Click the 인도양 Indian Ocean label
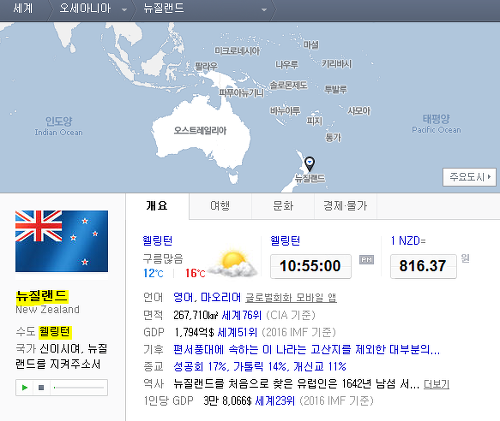Image resolution: width=500 pixels, height=421 pixels. pos(59,126)
